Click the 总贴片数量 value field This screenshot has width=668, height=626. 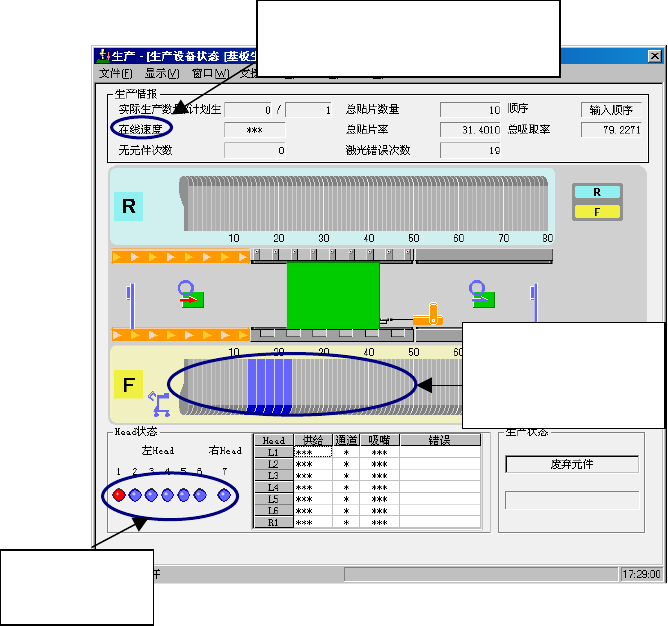point(470,110)
